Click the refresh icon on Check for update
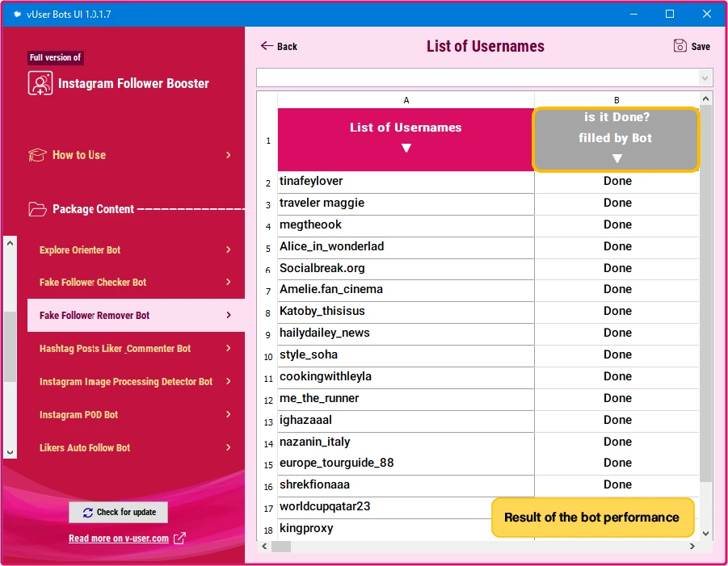The image size is (728, 566). 88,512
